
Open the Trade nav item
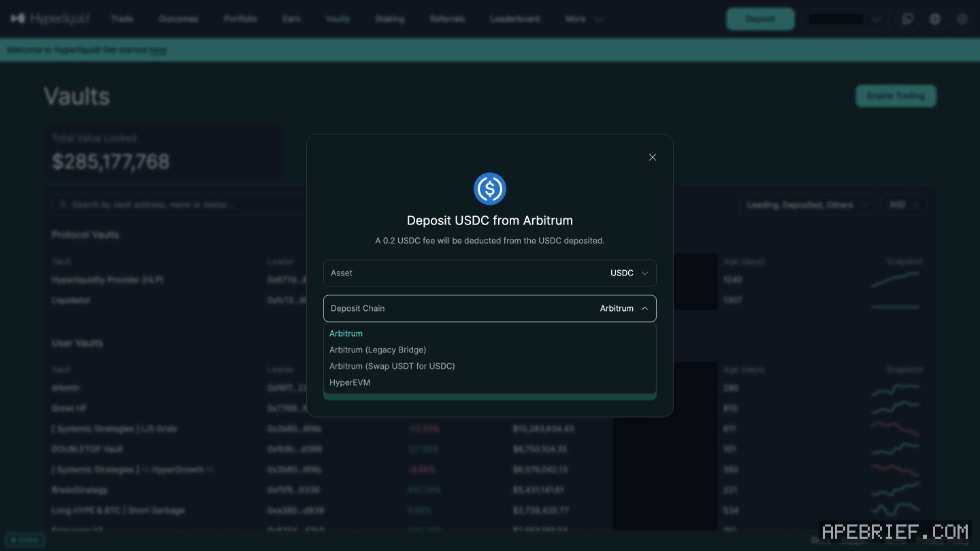coord(122,19)
